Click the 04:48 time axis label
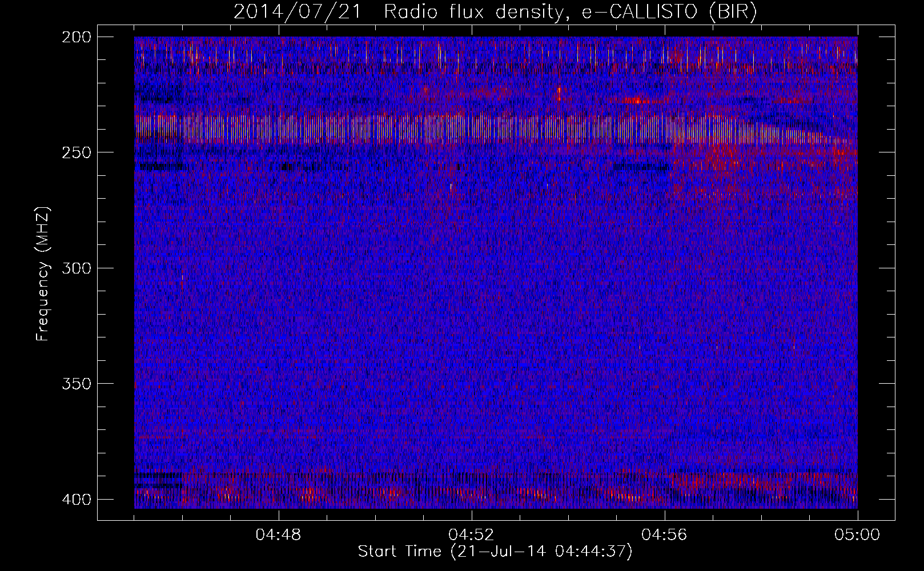 point(278,534)
